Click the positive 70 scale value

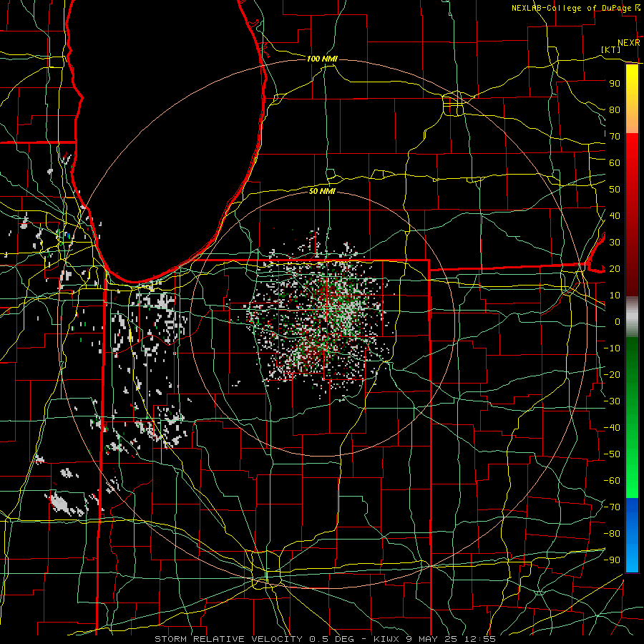point(615,137)
